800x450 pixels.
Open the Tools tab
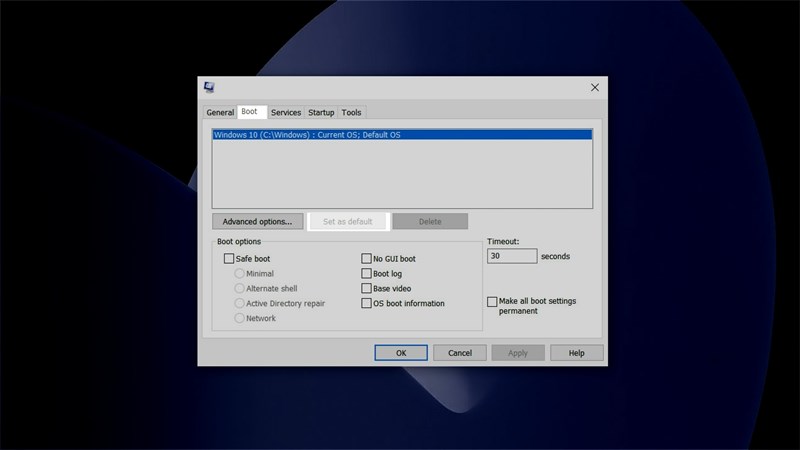(352, 112)
